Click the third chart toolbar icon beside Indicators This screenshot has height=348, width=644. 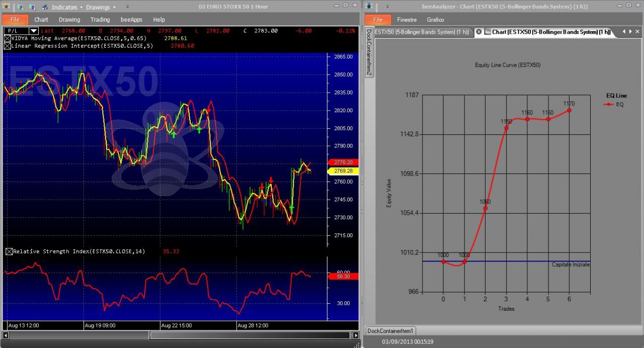click(x=44, y=7)
